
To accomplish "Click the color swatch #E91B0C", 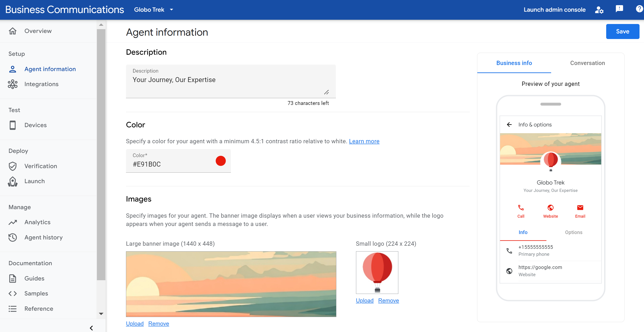I will tap(220, 161).
